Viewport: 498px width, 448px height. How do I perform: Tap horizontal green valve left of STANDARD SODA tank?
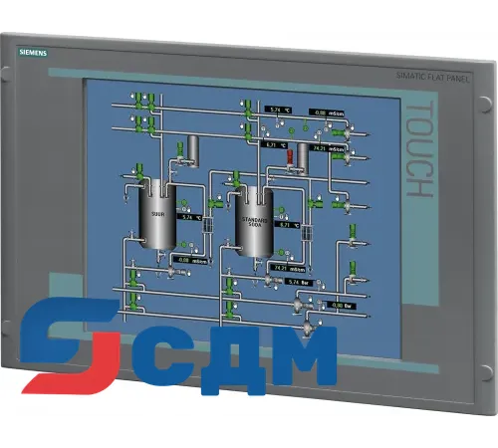click(x=215, y=203)
